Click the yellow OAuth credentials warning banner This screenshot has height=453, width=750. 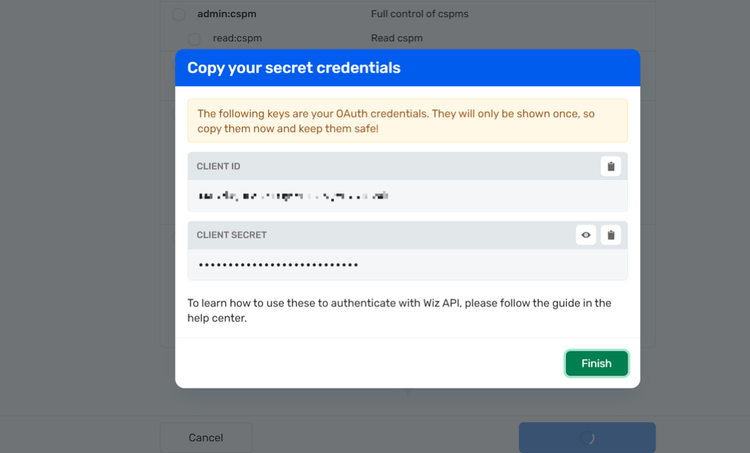pyautogui.click(x=407, y=121)
